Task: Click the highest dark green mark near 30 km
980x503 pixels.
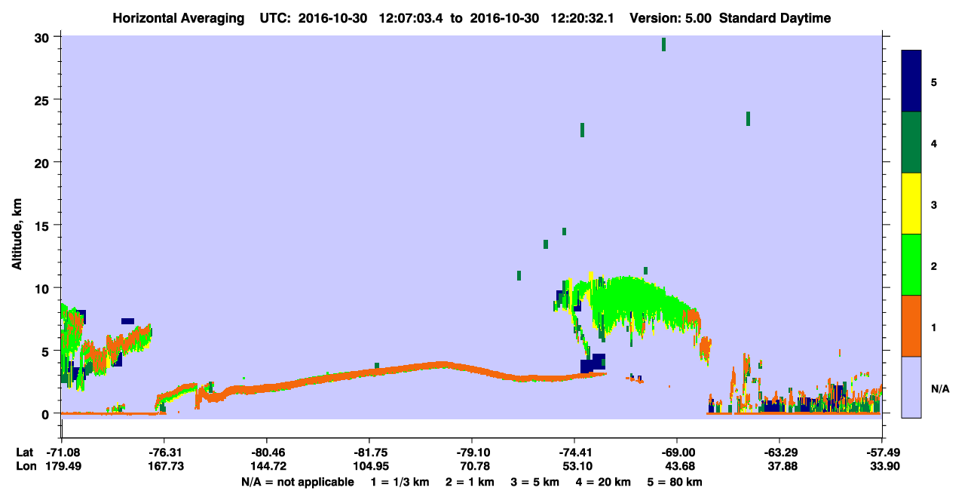Action: coord(663,44)
